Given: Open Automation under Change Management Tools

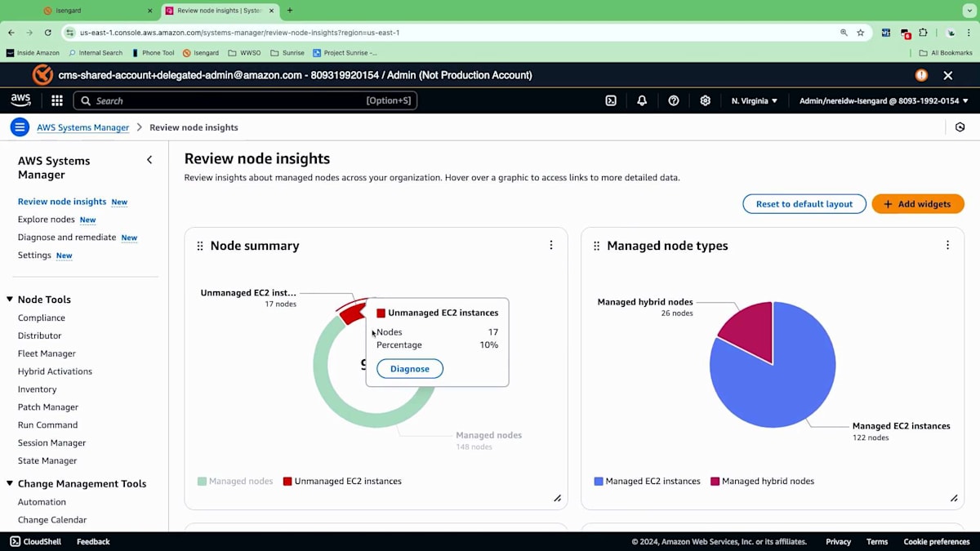Looking at the screenshot, I should pyautogui.click(x=42, y=502).
